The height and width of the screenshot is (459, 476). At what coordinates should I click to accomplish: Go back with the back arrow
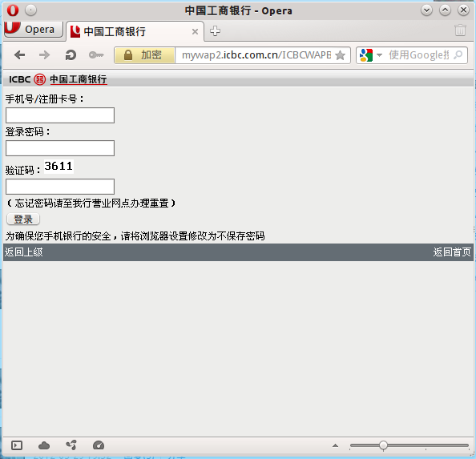click(20, 55)
